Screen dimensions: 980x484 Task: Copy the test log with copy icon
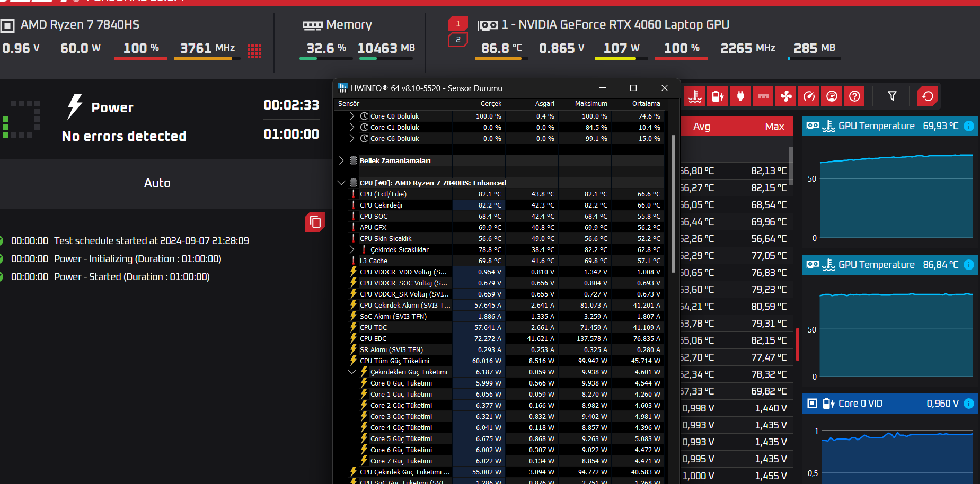point(315,222)
